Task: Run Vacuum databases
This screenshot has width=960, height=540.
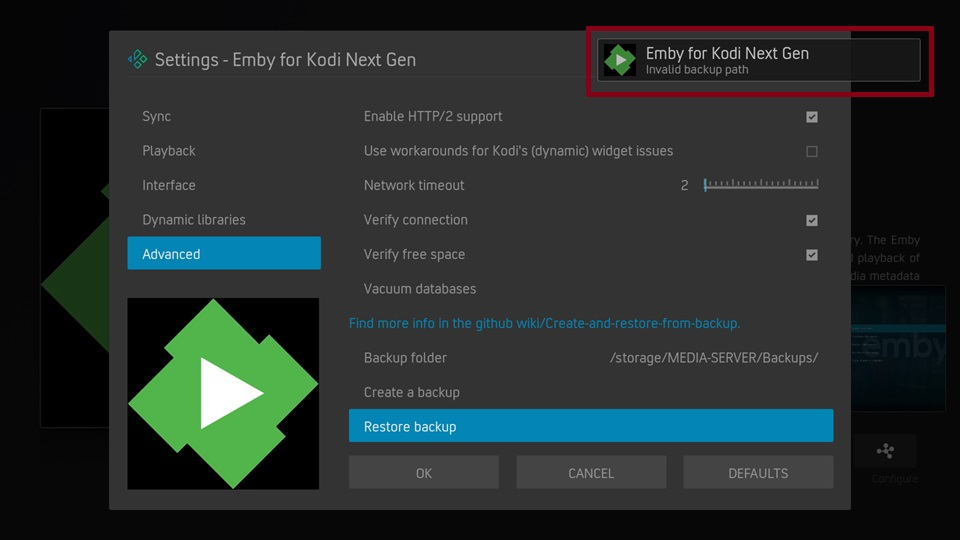Action: point(420,289)
